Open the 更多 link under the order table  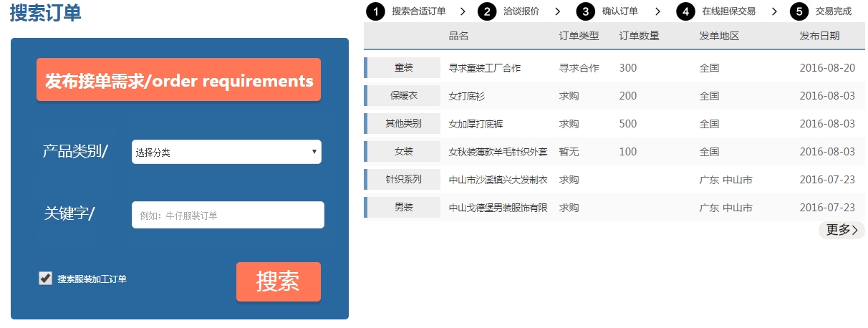842,230
